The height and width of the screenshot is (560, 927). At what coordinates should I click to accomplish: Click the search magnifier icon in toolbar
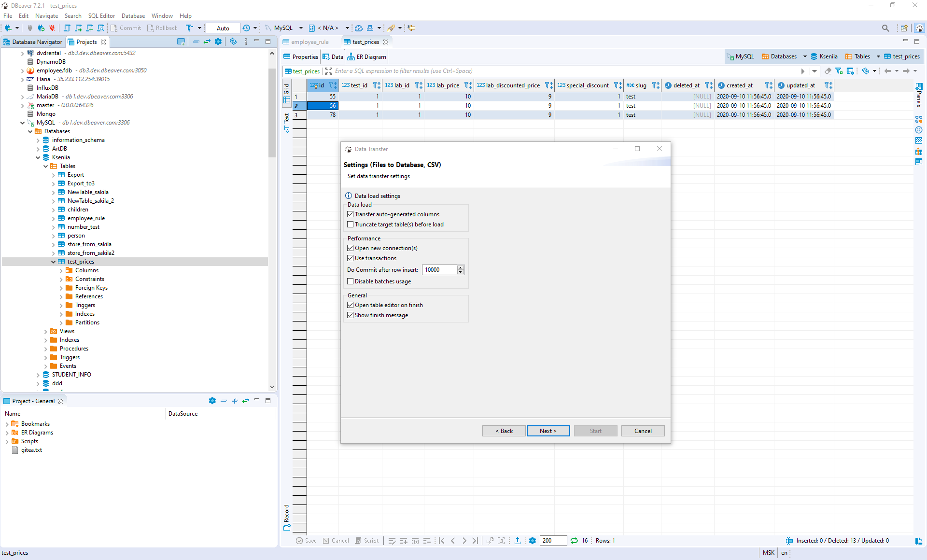point(885,28)
